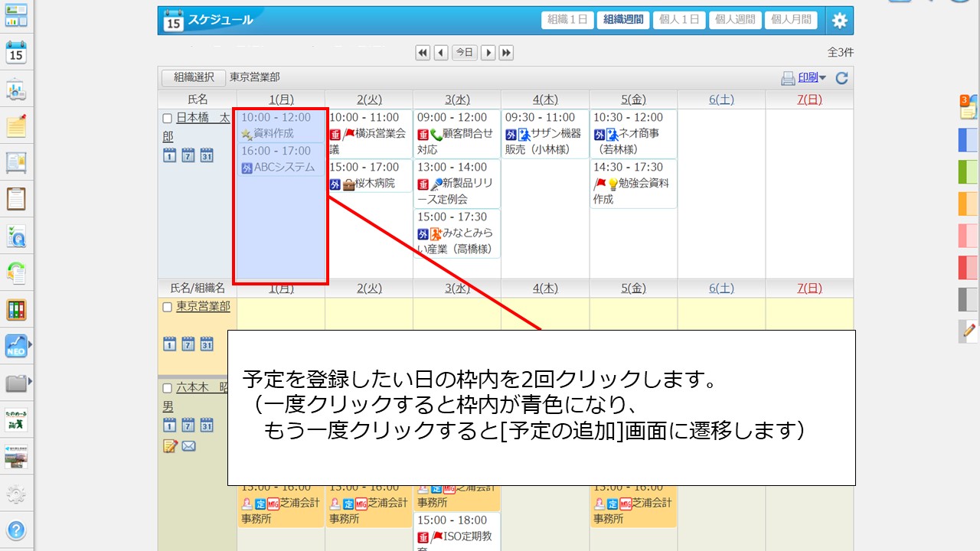Expand the arrow beside the gray folder icon
980x551 pixels.
pos(30,380)
